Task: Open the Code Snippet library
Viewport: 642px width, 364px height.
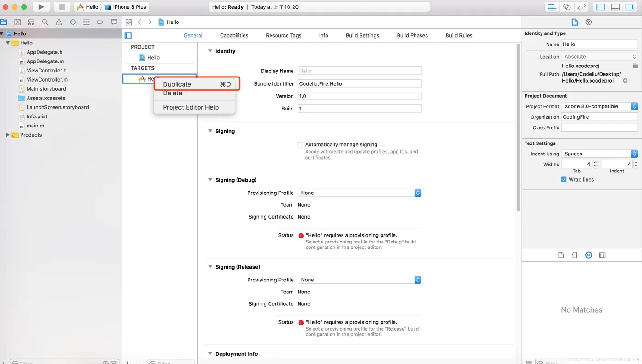Action: click(x=575, y=255)
